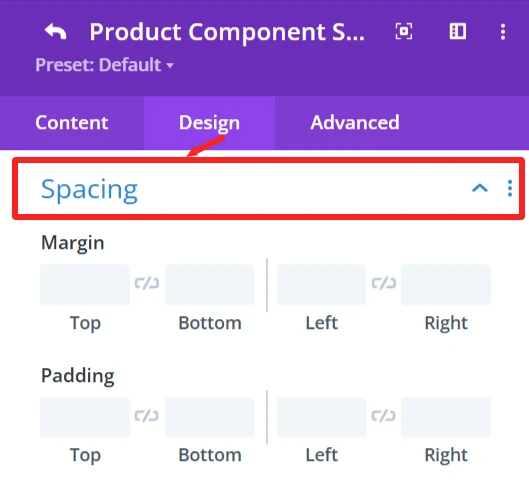The width and height of the screenshot is (529, 498).
Task: Focus the Margin Right input field
Action: click(x=446, y=284)
